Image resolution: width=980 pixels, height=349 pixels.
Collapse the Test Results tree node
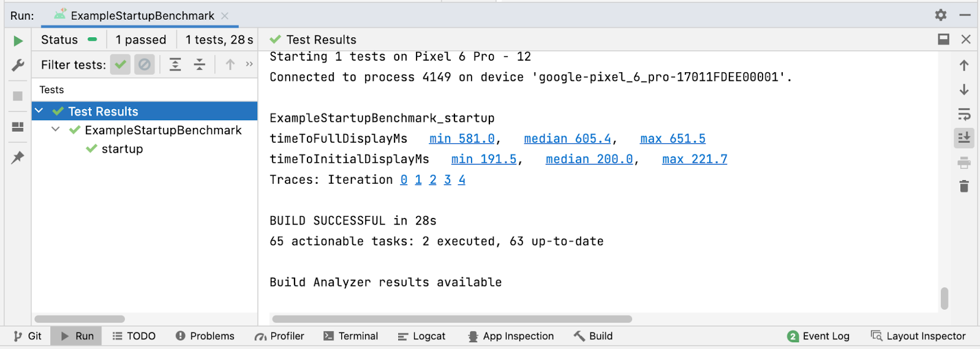pyautogui.click(x=39, y=111)
